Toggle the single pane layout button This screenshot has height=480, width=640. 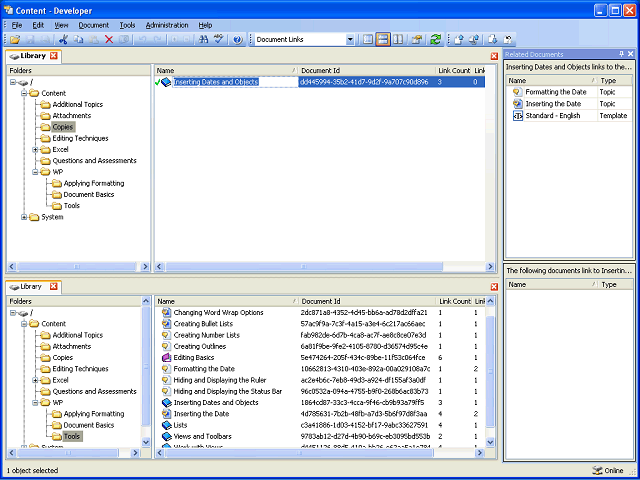click(368, 39)
